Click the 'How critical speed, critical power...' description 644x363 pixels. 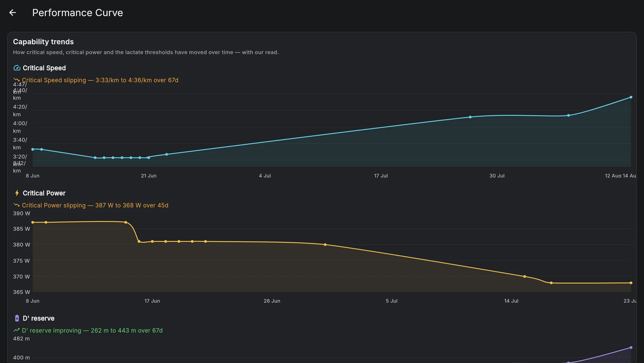[146, 52]
